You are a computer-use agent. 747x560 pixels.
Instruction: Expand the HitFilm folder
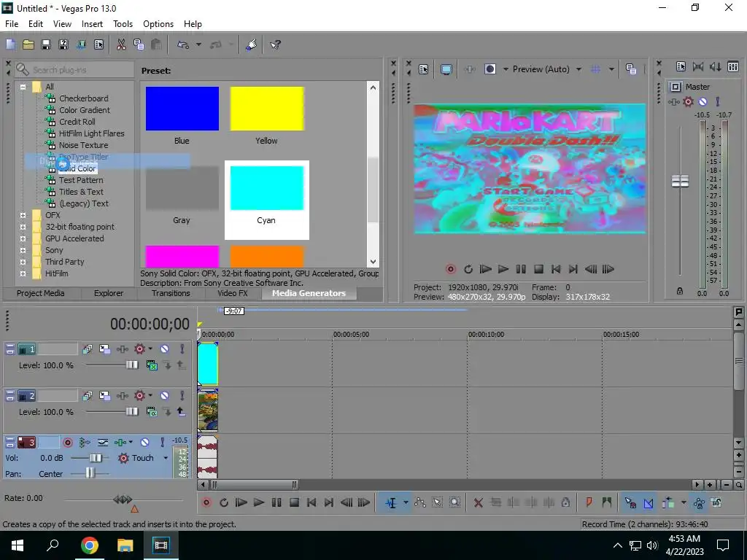pyautogui.click(x=23, y=273)
